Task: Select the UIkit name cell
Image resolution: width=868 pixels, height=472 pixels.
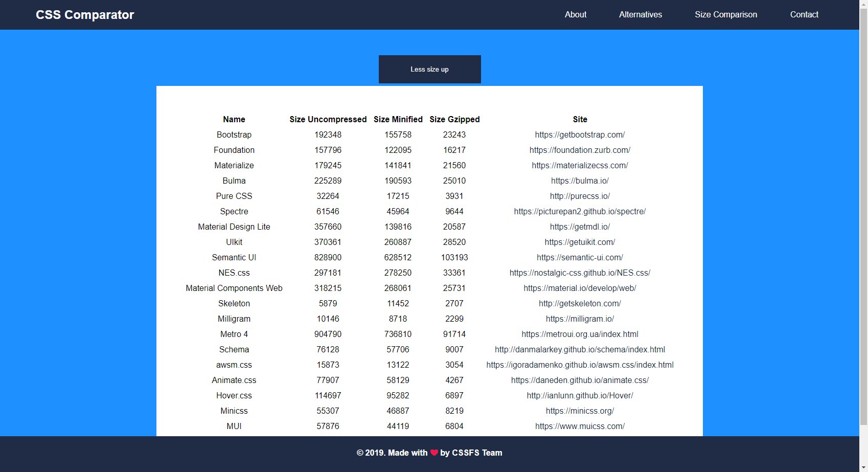Action: pos(234,242)
